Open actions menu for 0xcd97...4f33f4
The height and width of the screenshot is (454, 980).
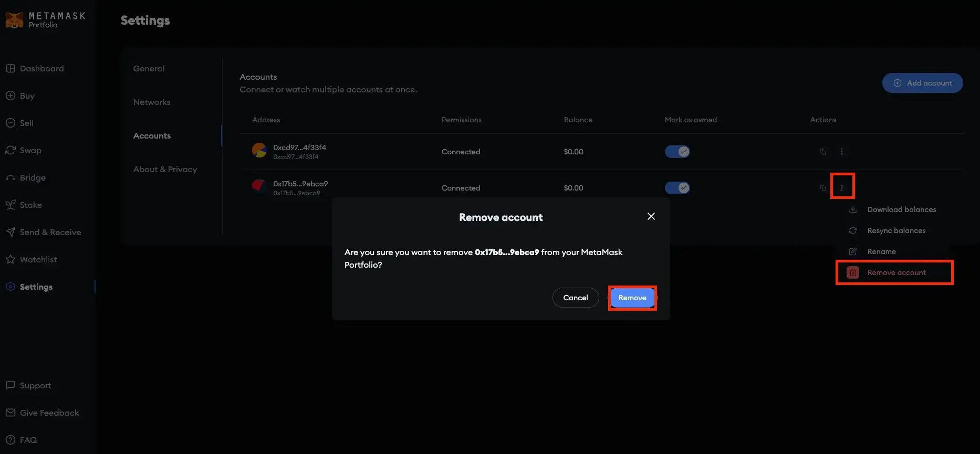841,152
